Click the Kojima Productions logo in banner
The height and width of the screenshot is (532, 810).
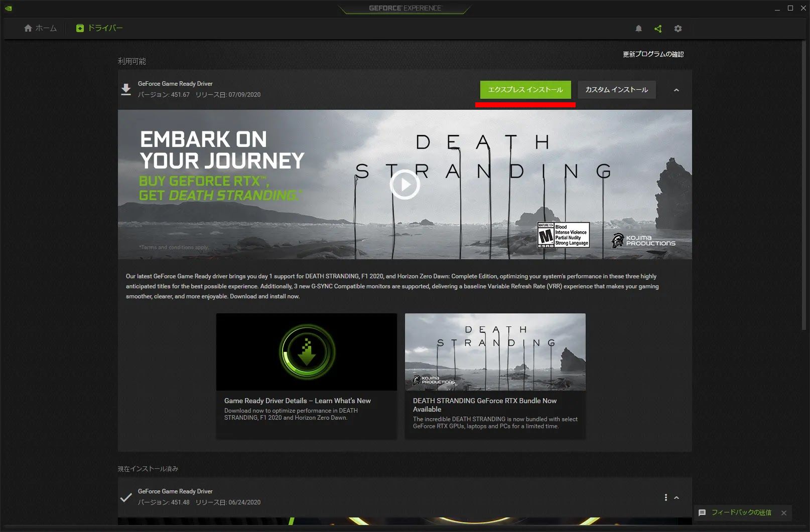[643, 241]
